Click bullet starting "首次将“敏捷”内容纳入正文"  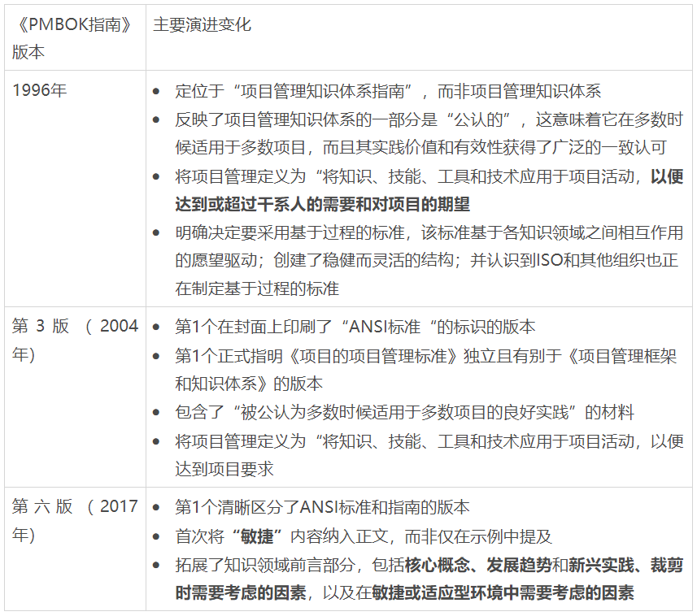364,536
